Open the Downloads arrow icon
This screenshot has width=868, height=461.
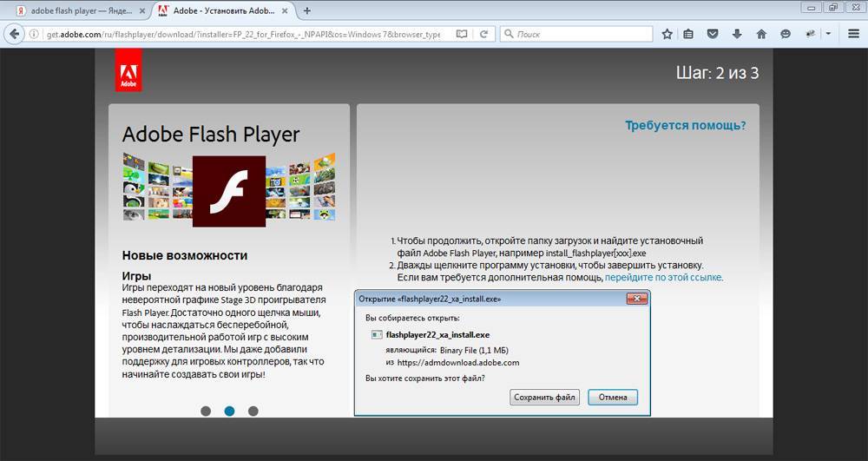(x=737, y=35)
